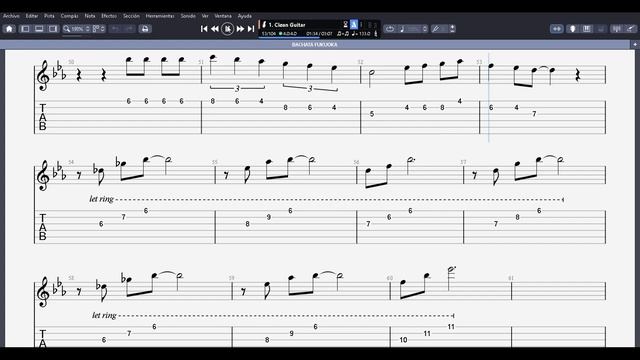Screen dimensions: 640x360
Task: Open the Herramientas menu
Action: pyautogui.click(x=160, y=16)
